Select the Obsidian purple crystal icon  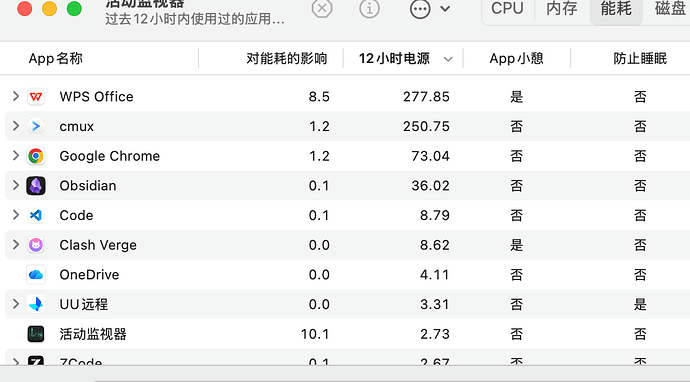(36, 186)
